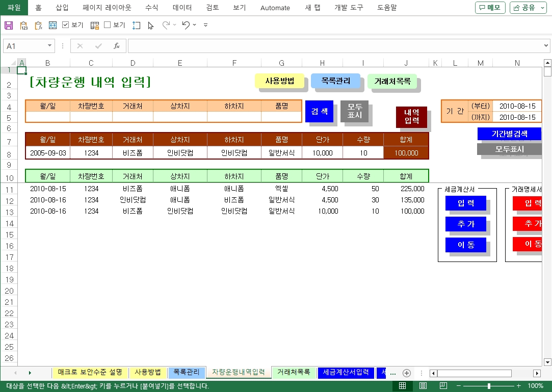Click the zoom slider handle
This screenshot has width=552, height=392.
coord(488,386)
